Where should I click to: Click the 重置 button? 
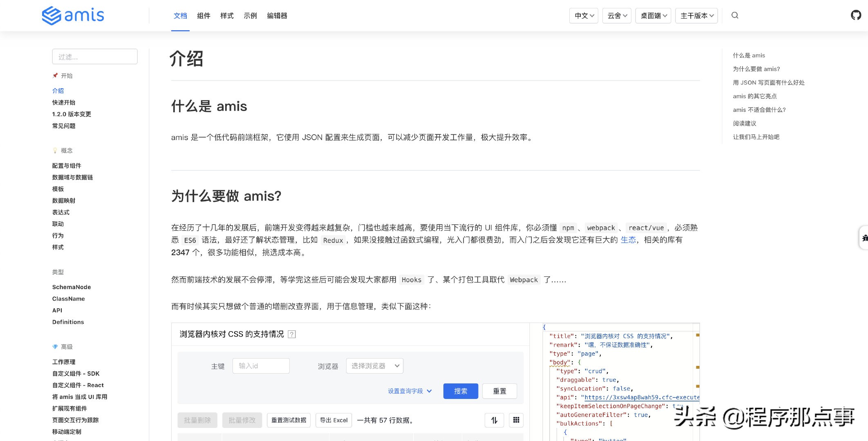pyautogui.click(x=499, y=391)
